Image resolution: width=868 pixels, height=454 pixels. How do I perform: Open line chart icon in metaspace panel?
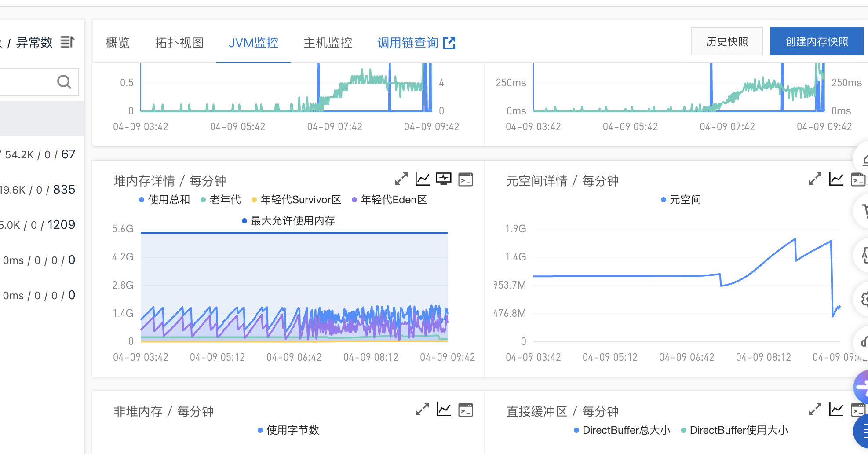(x=836, y=179)
